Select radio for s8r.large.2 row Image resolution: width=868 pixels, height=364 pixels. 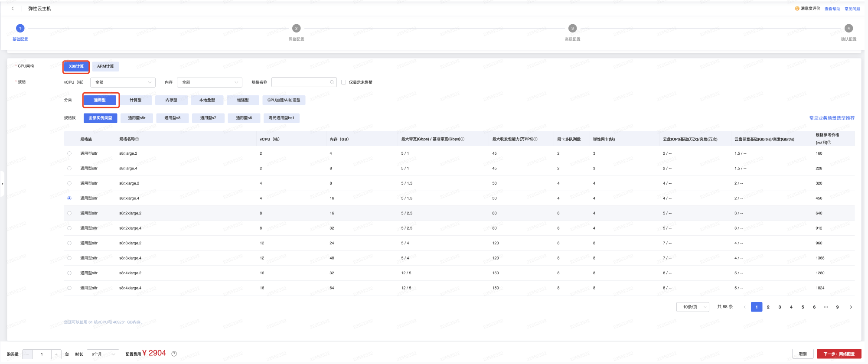(69, 153)
